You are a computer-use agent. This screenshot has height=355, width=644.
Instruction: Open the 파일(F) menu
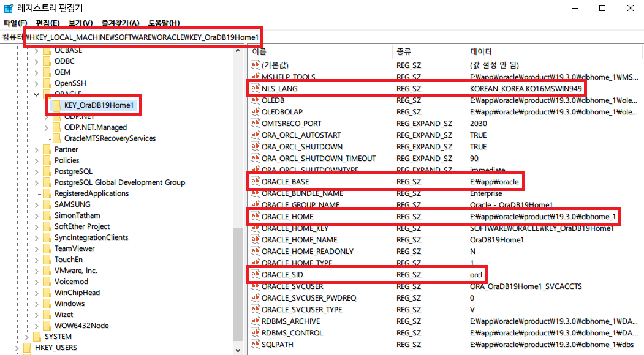pyautogui.click(x=15, y=23)
